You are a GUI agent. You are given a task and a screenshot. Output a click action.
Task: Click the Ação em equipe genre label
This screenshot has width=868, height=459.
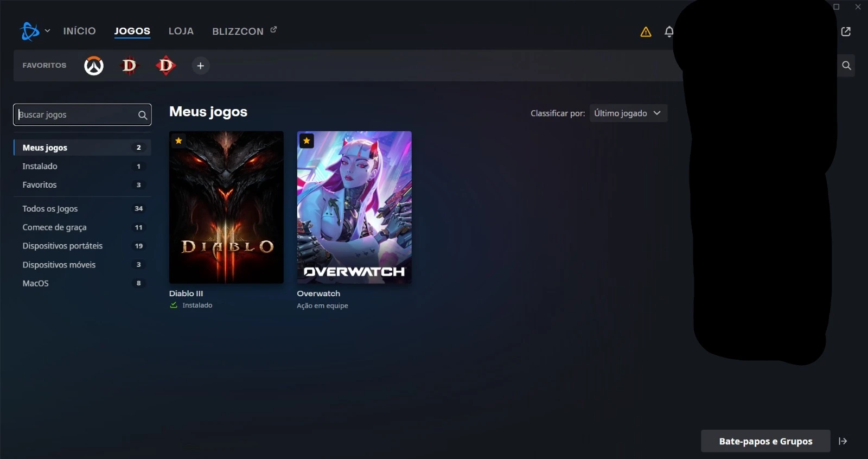pyautogui.click(x=322, y=306)
